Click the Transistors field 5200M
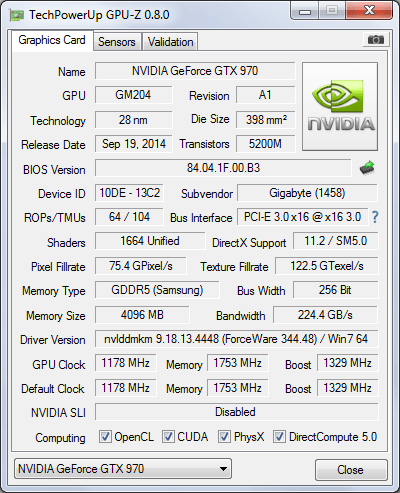Image resolution: width=400 pixels, height=493 pixels. (266, 144)
